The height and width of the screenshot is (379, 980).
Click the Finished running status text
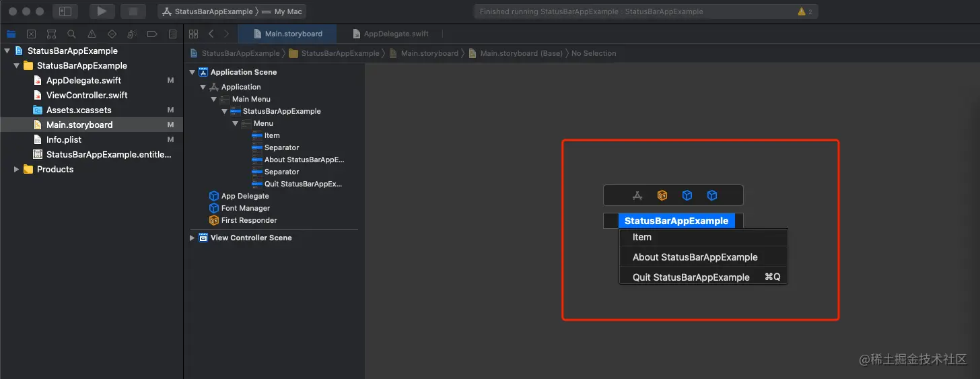coord(591,11)
